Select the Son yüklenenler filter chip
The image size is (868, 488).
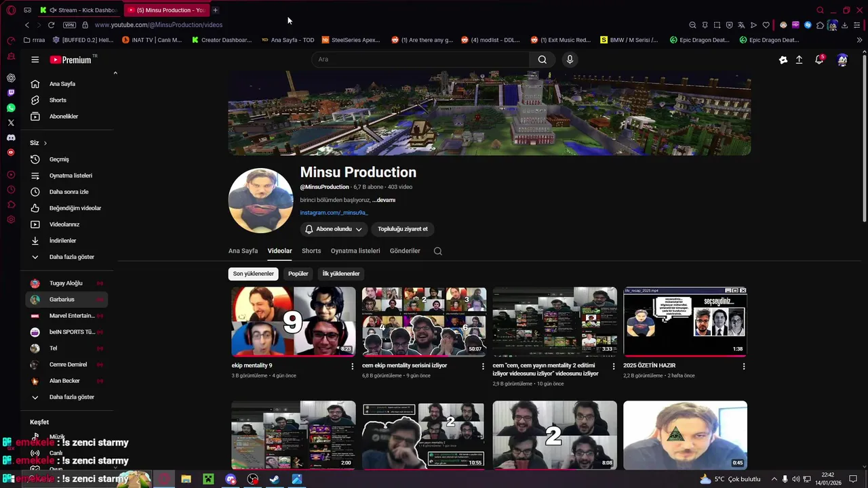tap(254, 274)
